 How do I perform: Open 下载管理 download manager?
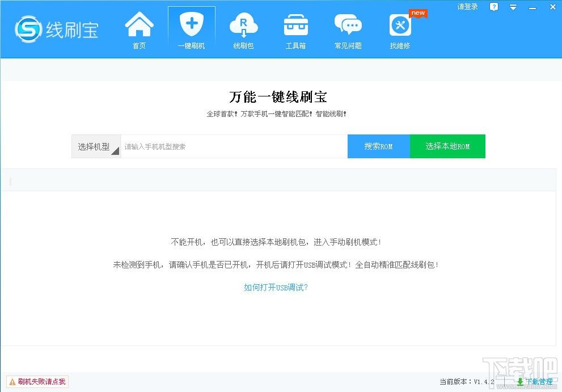(x=535, y=382)
